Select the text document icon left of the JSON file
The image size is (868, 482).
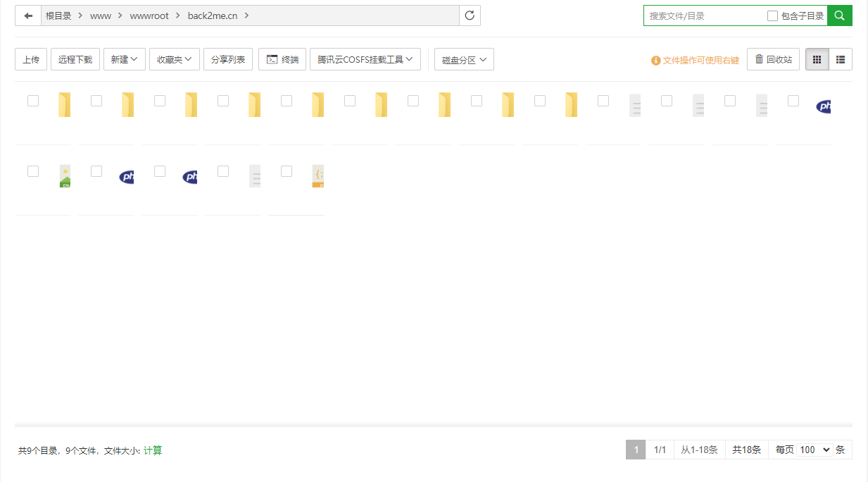(x=255, y=175)
